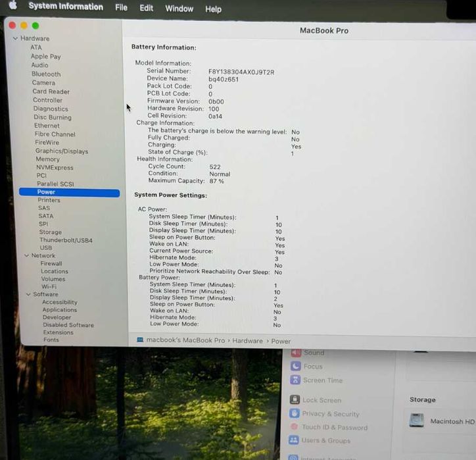Select SATA in the sidebar

point(46,216)
